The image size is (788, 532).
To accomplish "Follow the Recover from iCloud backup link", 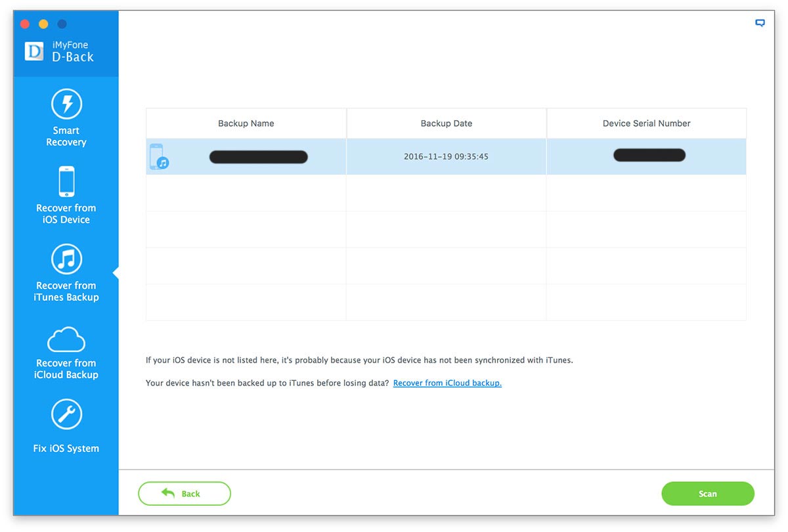I will tap(447, 383).
